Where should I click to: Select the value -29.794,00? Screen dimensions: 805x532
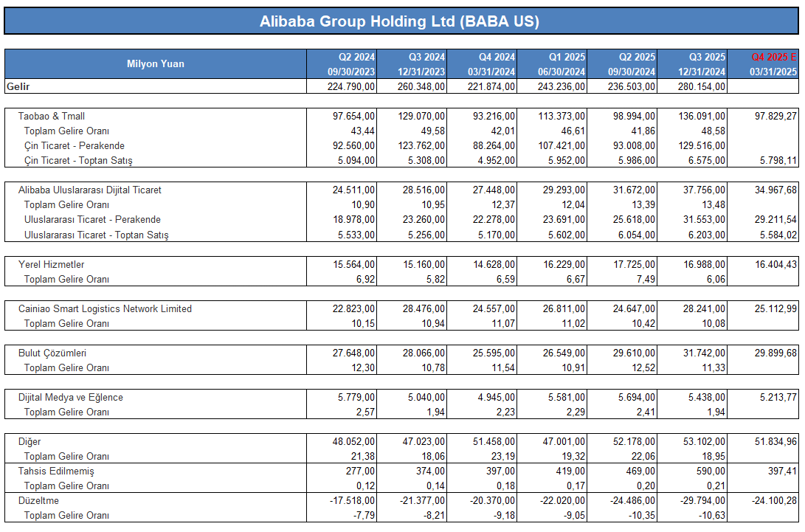(x=703, y=501)
